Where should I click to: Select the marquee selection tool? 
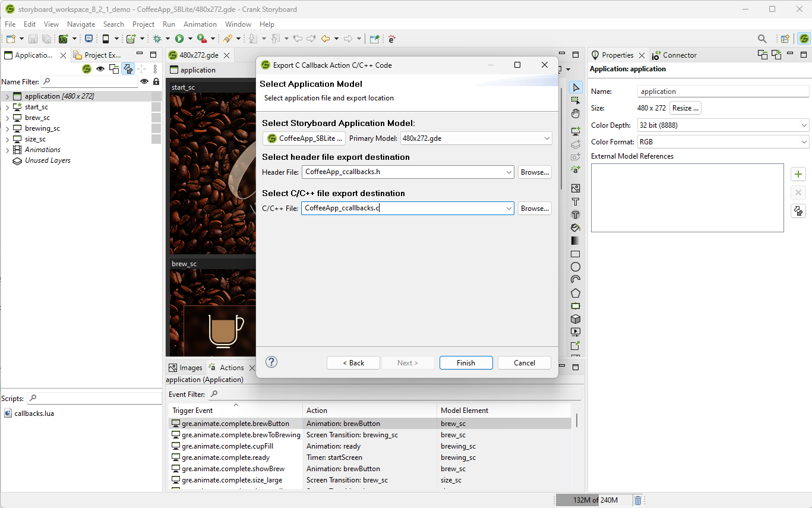(576, 100)
